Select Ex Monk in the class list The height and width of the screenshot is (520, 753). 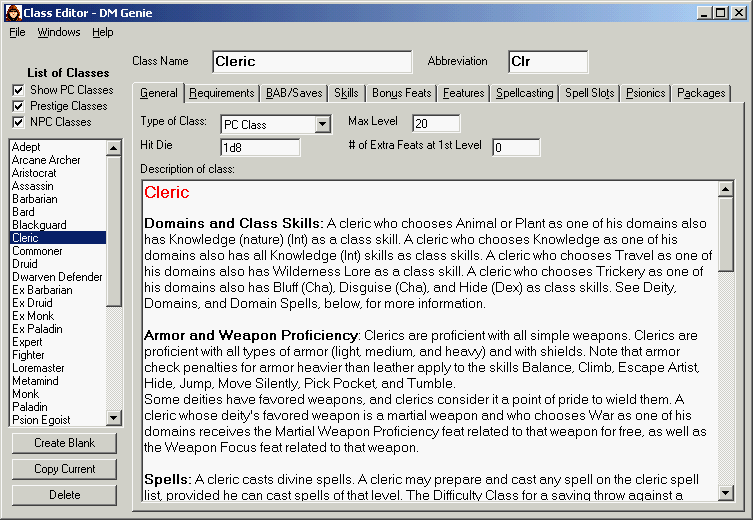[x=58, y=315]
